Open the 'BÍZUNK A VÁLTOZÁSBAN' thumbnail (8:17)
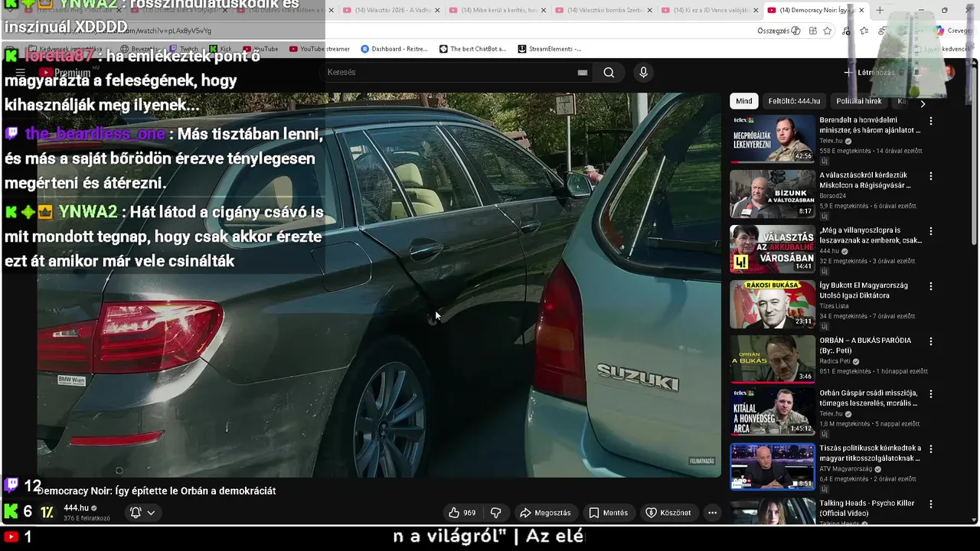This screenshot has width=980, height=551. pyautogui.click(x=773, y=194)
